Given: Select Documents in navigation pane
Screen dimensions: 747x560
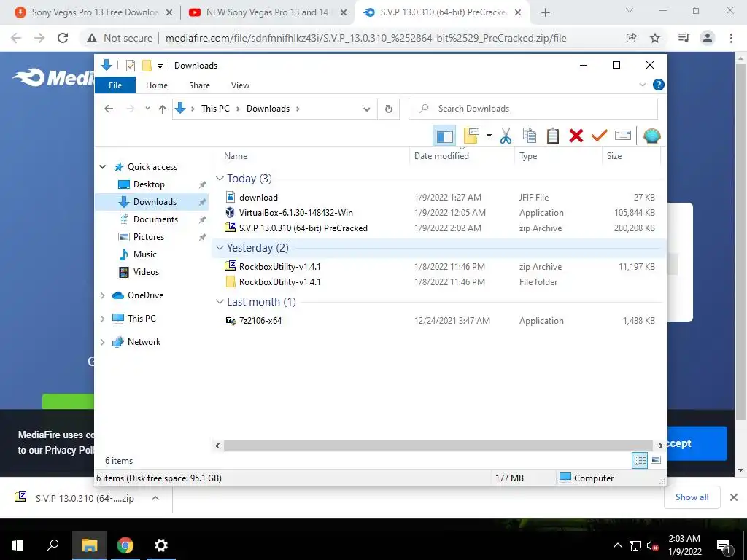Looking at the screenshot, I should (155, 219).
